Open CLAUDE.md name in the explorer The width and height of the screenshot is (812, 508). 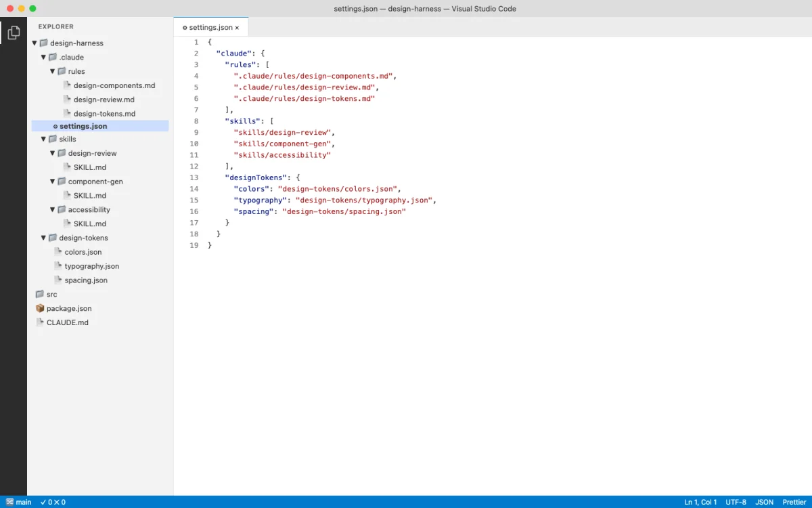[x=68, y=322]
